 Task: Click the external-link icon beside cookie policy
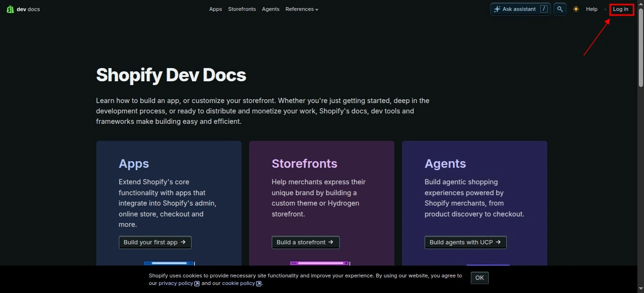click(259, 284)
